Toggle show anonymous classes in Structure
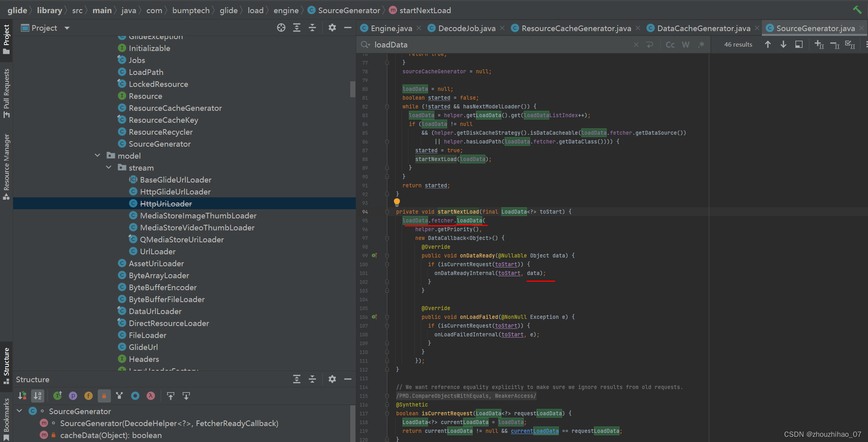This screenshot has width=868, height=442. [x=135, y=396]
